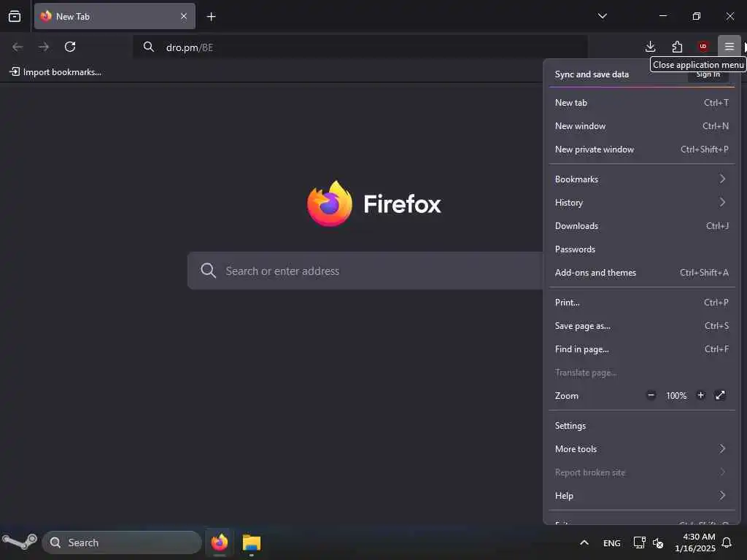
Task: Expand the More tools submenu
Action: coord(642,449)
